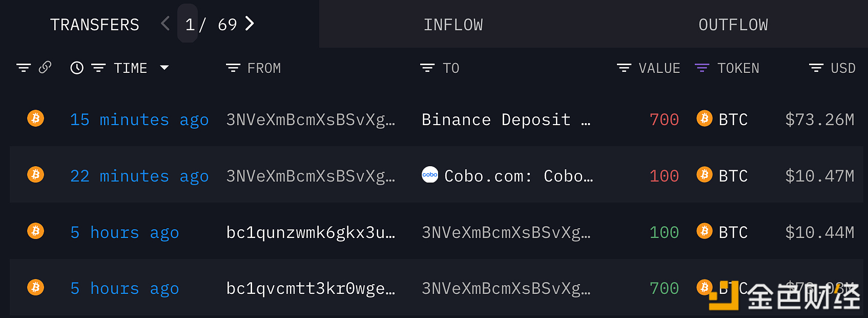The height and width of the screenshot is (318, 868).
Task: Click the filter icon beside TO column
Action: coord(426,67)
